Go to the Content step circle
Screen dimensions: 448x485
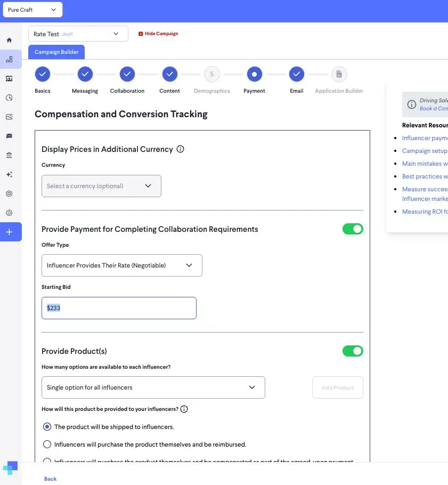(170, 74)
